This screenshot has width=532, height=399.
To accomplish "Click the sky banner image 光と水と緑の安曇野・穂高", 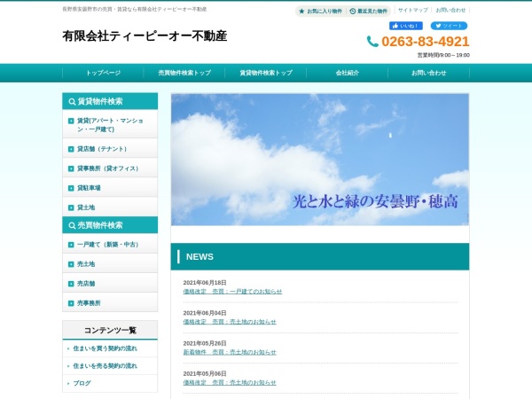I will (320, 160).
